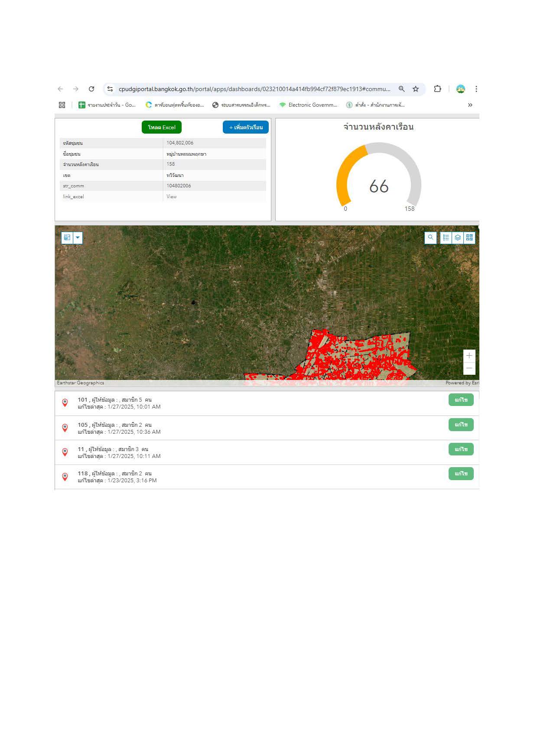
Task: Click location pin for household 101
Action: coord(65,403)
